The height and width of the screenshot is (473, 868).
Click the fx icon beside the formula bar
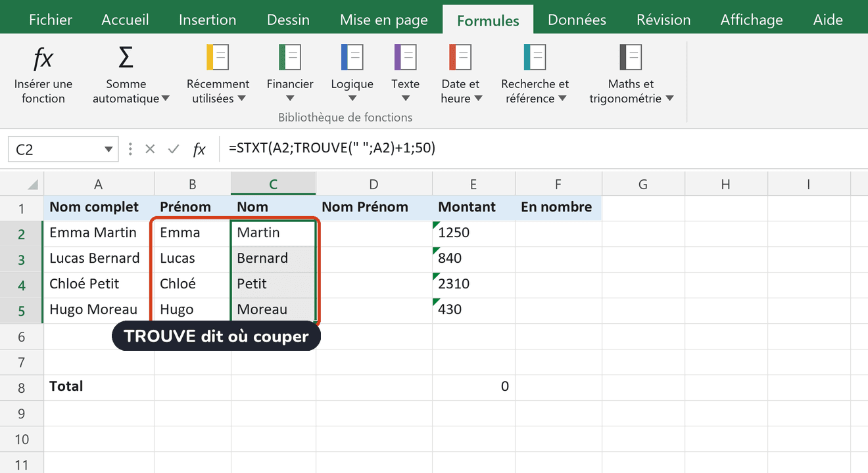[x=199, y=149]
